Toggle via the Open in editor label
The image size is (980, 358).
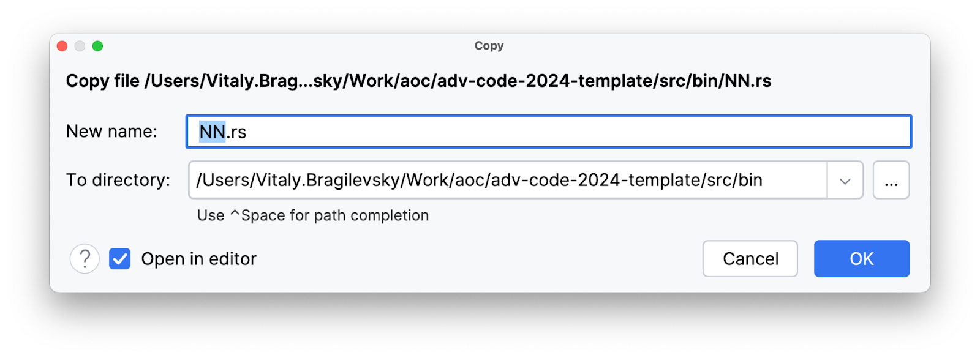(198, 259)
